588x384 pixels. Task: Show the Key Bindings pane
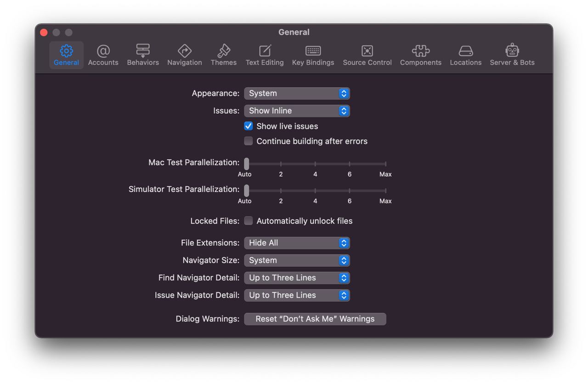(313, 55)
